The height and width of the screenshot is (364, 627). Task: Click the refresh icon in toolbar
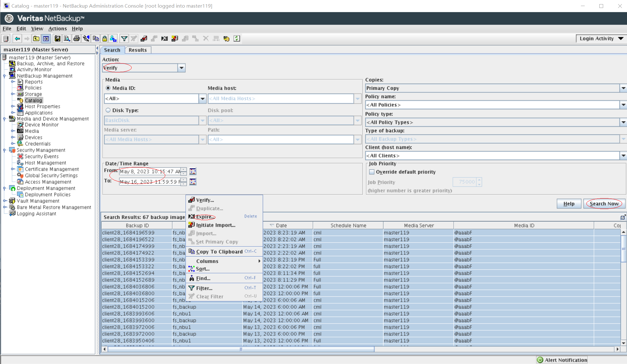[x=237, y=38]
